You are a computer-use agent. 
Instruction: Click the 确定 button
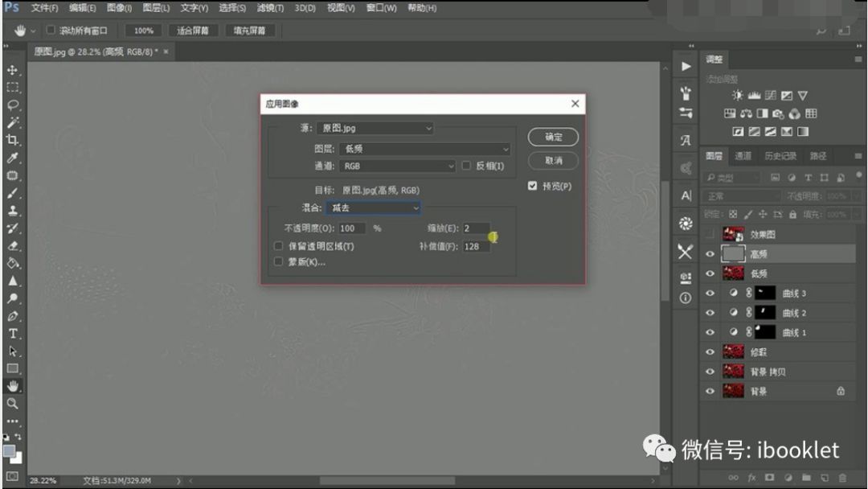(x=552, y=137)
